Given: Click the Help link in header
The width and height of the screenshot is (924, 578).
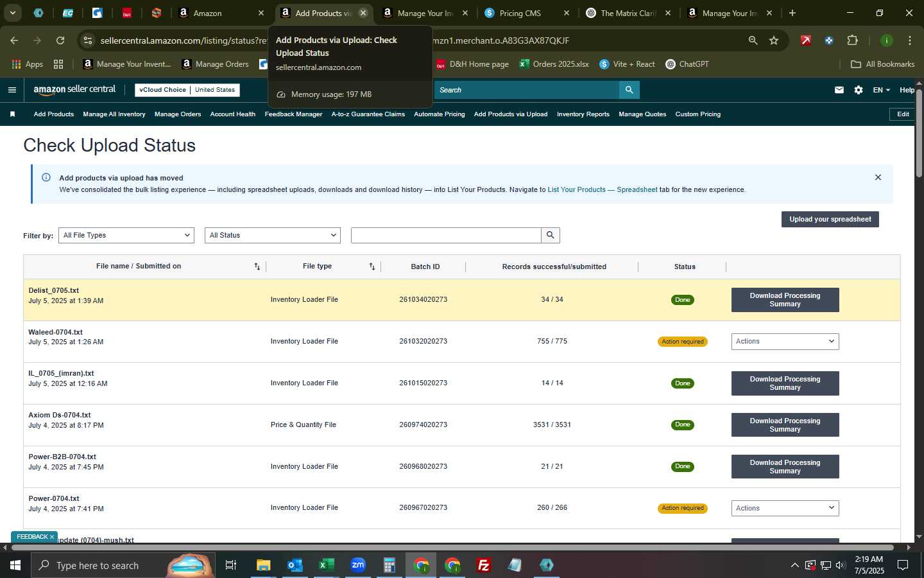Looking at the screenshot, I should (x=907, y=90).
